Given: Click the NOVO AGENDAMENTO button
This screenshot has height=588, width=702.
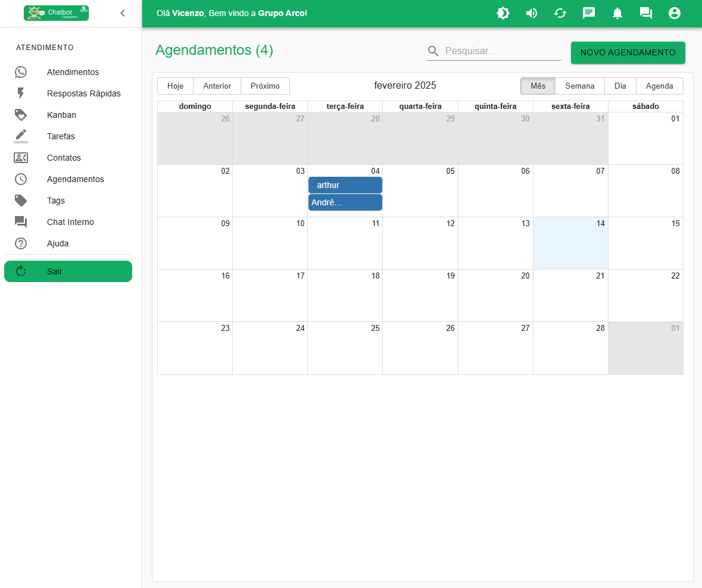Looking at the screenshot, I should [x=628, y=52].
